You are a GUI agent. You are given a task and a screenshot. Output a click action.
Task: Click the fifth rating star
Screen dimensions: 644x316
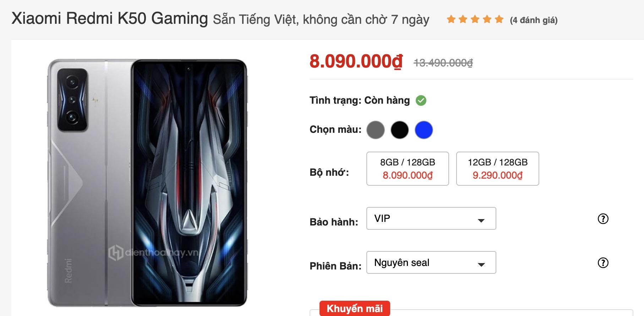pos(499,19)
